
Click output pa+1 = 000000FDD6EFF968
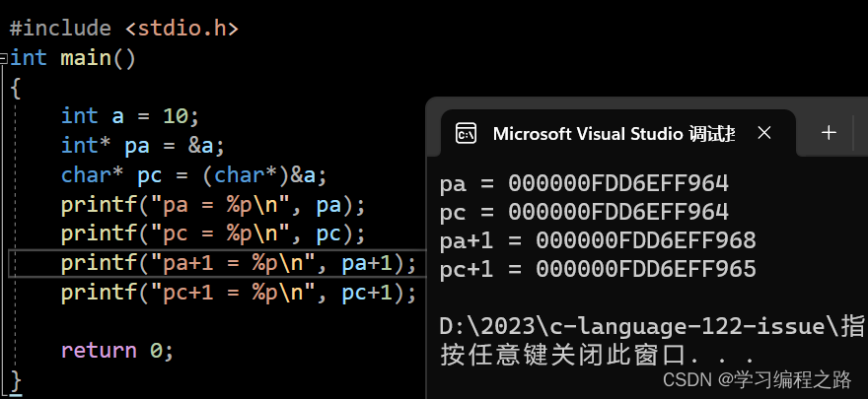(x=598, y=240)
